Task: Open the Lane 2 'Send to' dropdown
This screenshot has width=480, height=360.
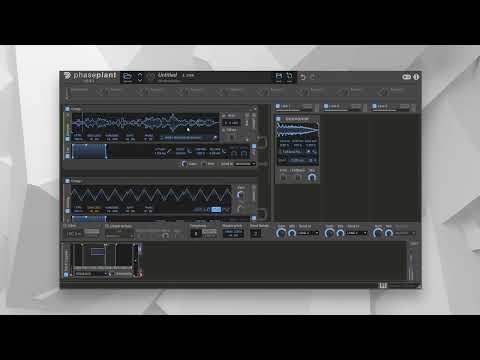Action: 356,233
